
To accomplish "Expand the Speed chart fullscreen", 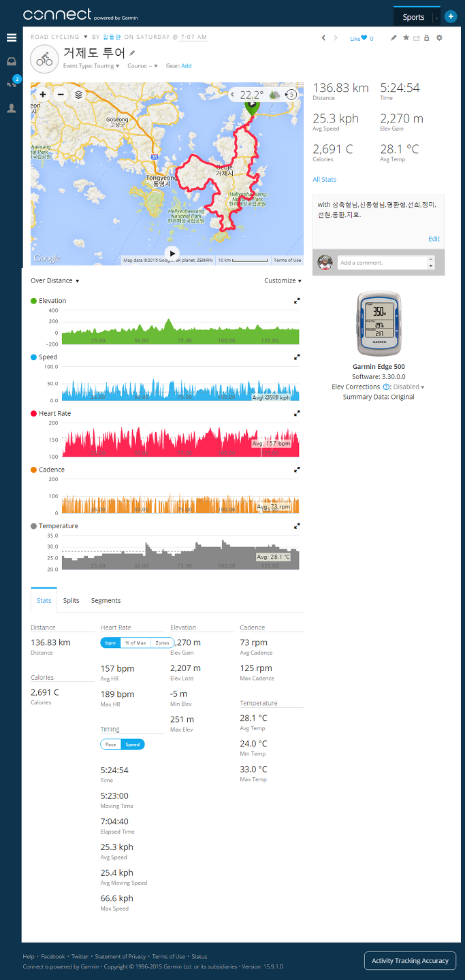I will 297,357.
